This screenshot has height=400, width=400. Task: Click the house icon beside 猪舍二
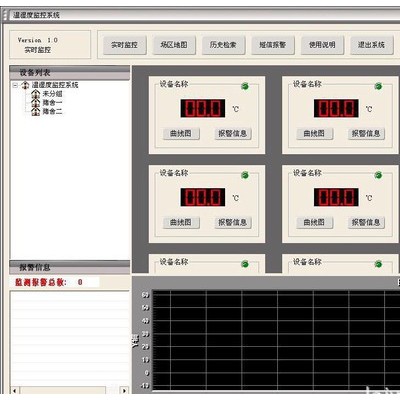[x=35, y=111]
